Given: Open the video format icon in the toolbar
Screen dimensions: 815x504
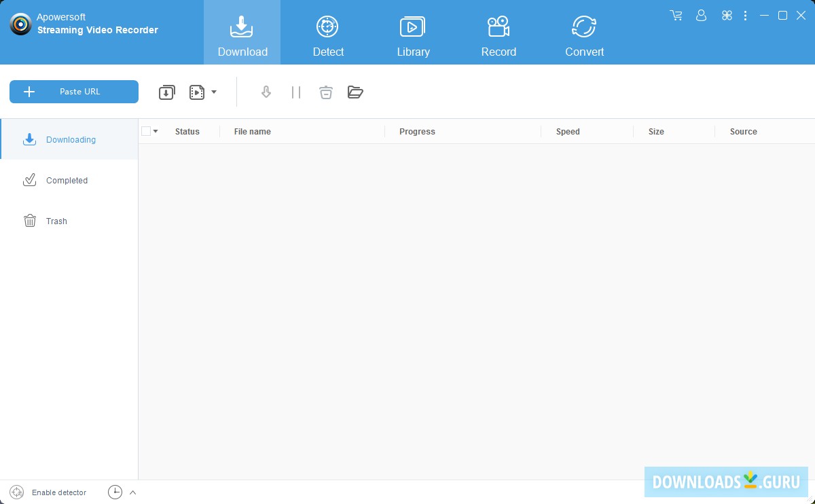Looking at the screenshot, I should (196, 92).
